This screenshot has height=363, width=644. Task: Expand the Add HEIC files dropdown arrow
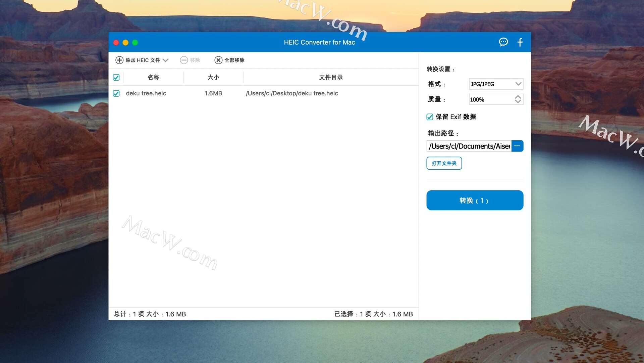click(x=165, y=60)
